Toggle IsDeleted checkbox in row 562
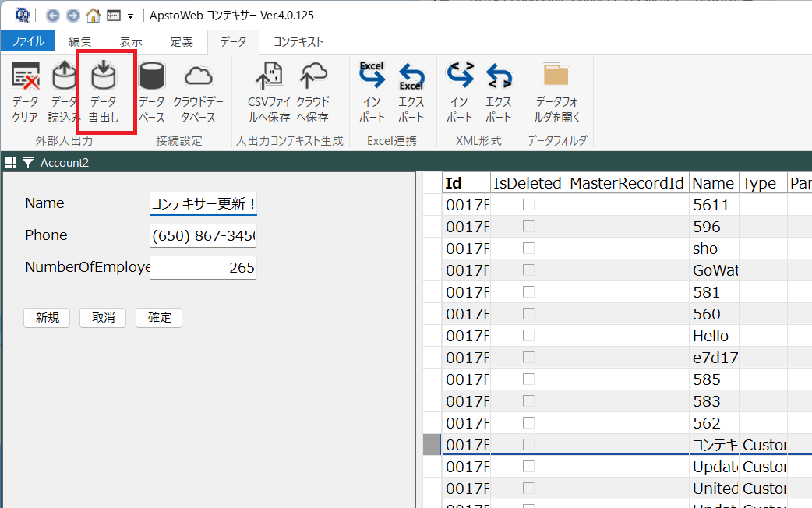This screenshot has width=812, height=508. click(x=528, y=422)
